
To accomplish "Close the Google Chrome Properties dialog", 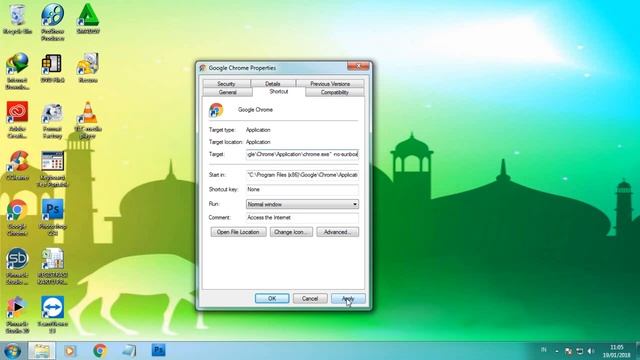I will pos(358,66).
